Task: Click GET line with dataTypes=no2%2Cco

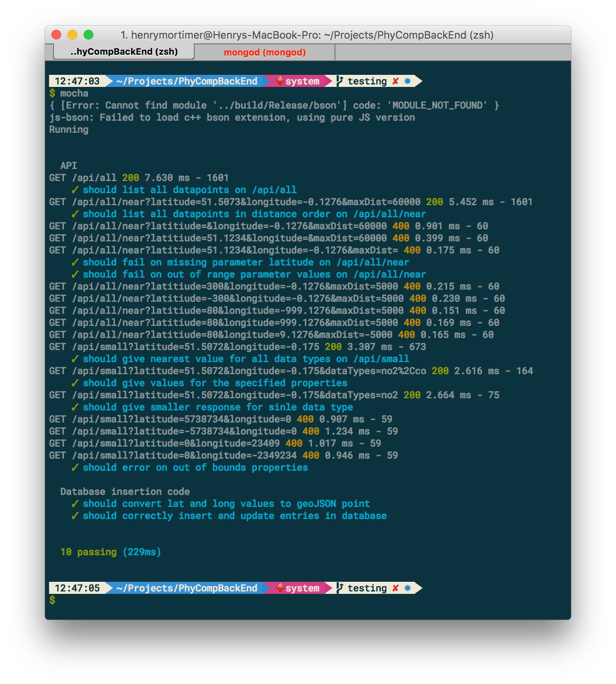Action: coord(291,371)
